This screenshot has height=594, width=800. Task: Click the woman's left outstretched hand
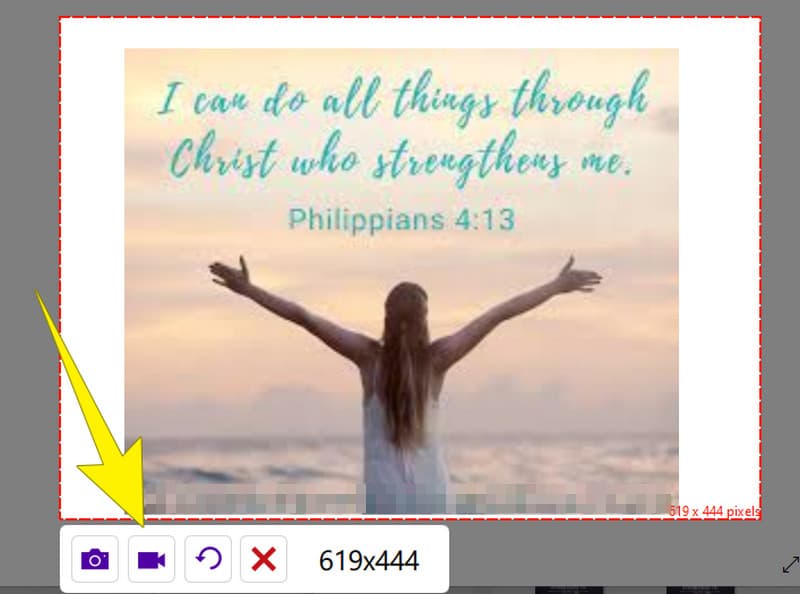(229, 274)
